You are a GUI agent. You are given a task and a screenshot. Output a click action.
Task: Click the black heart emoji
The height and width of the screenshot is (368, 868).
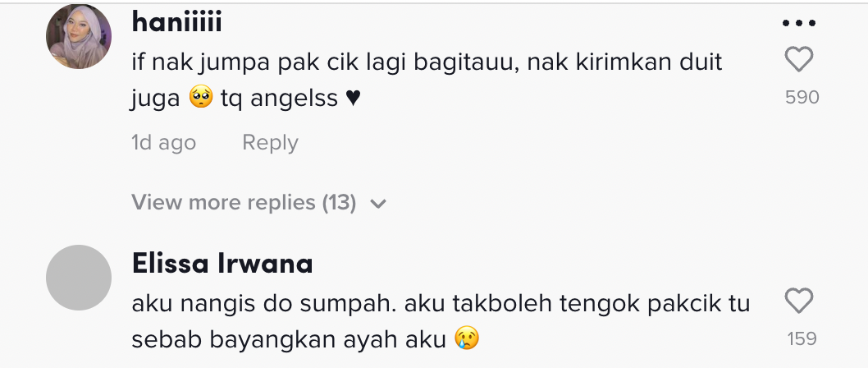(x=353, y=99)
